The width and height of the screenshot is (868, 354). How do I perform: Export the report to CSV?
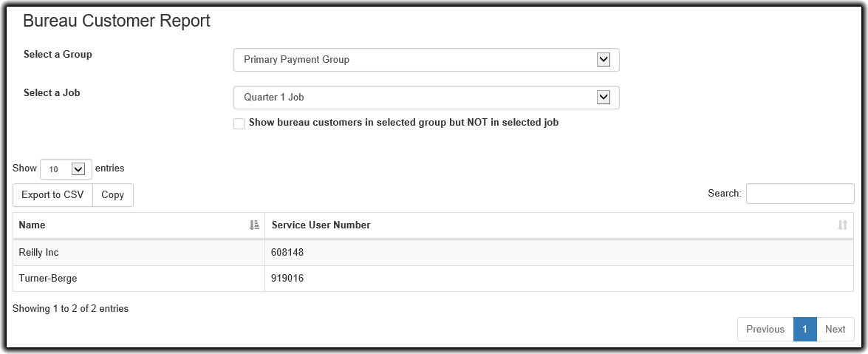52,195
